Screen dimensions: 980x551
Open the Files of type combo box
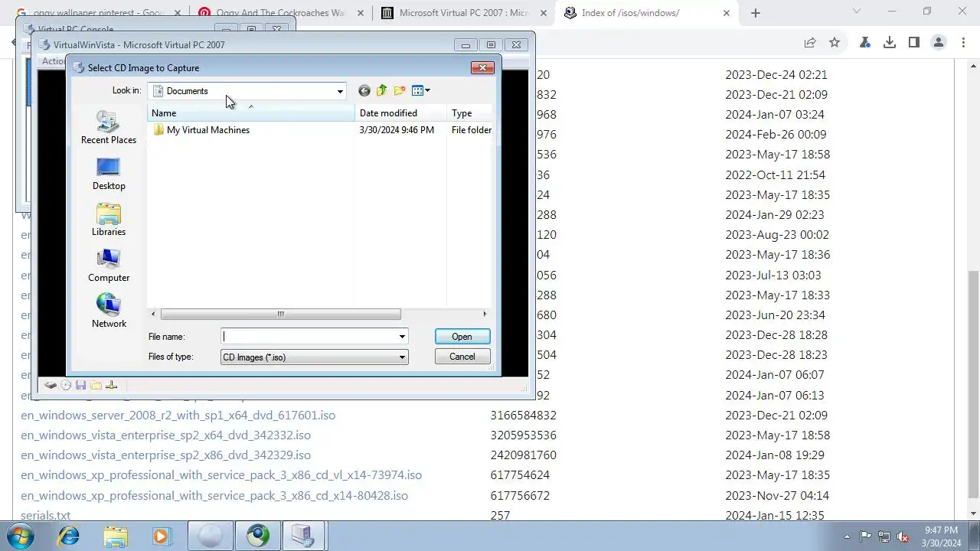pyautogui.click(x=314, y=357)
